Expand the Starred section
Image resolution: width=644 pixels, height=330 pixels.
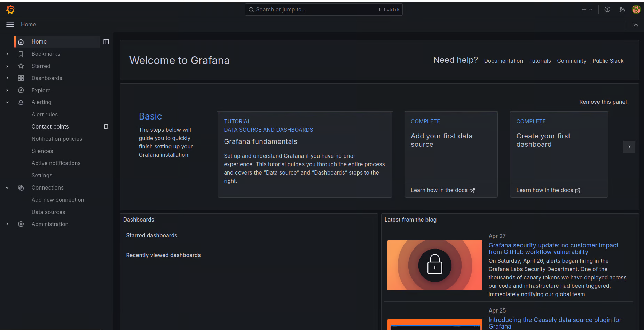(x=7, y=66)
